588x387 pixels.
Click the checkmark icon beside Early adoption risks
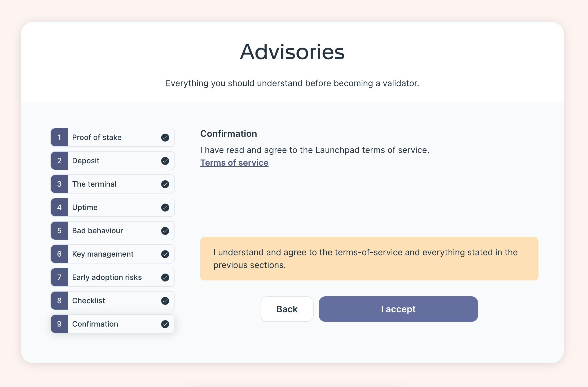(x=165, y=278)
